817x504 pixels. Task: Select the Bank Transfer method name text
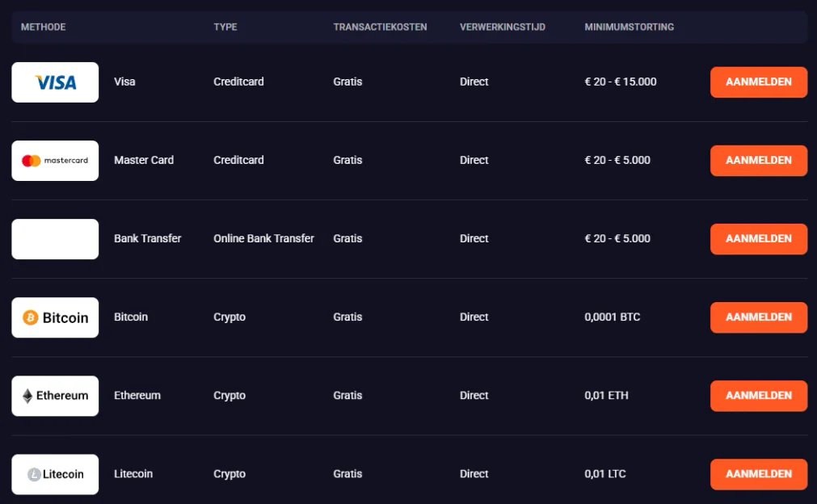(x=147, y=238)
